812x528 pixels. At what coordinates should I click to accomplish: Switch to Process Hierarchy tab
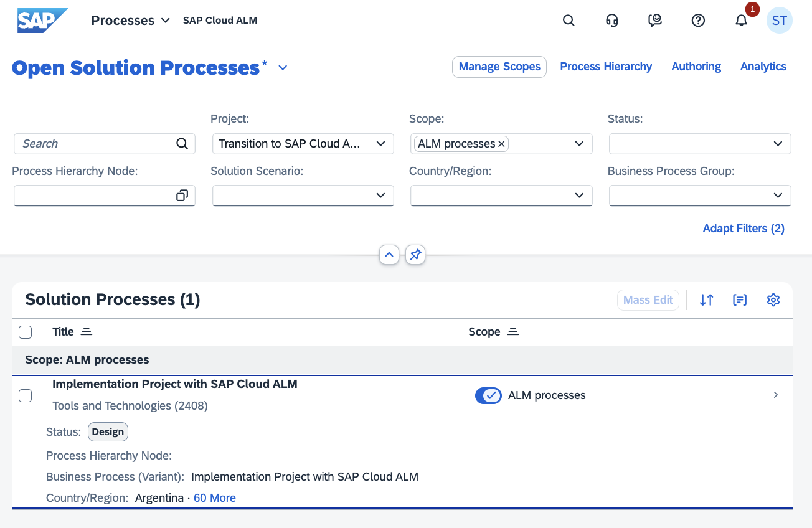606,67
